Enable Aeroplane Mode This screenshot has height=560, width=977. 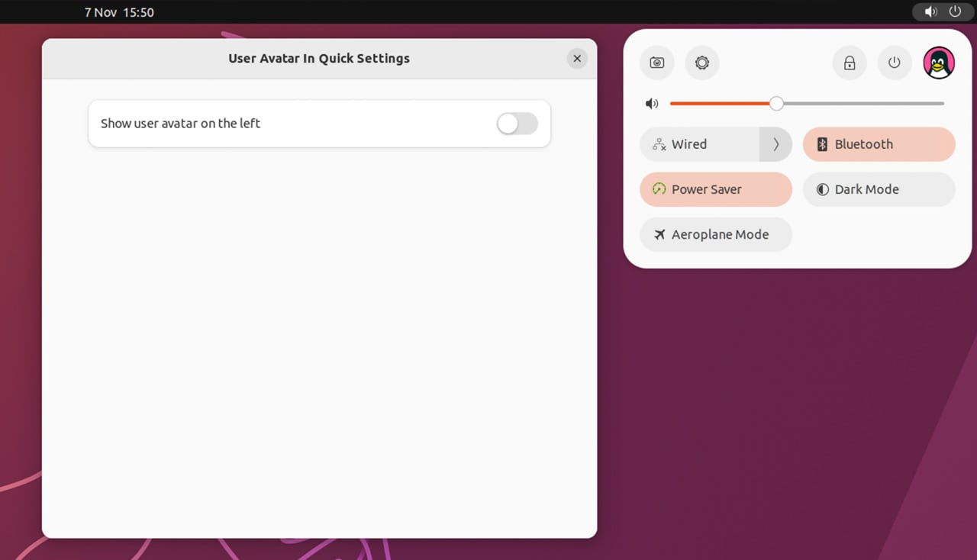pos(716,234)
